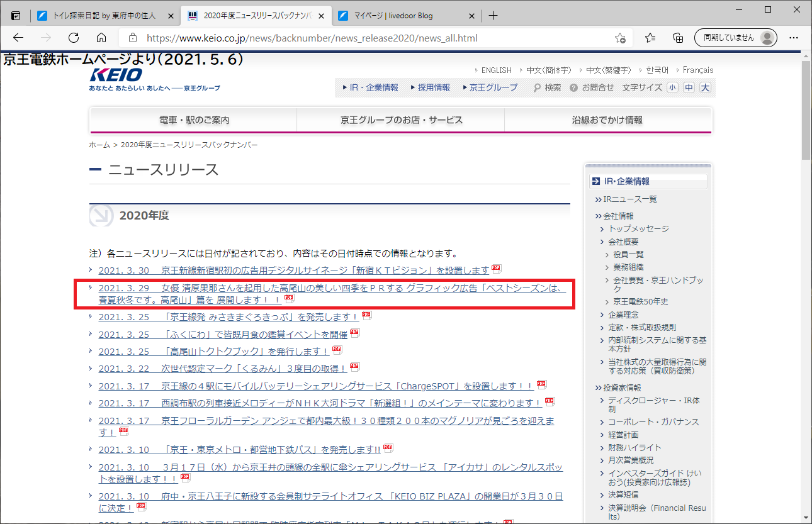Image resolution: width=812 pixels, height=524 pixels.
Task: Click the vertical page scrollbar thumb
Action: click(806, 111)
